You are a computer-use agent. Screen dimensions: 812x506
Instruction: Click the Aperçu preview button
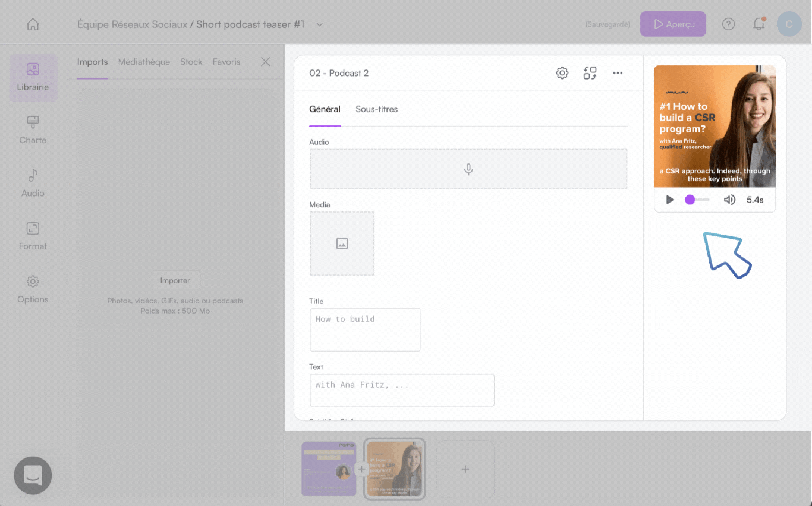673,24
